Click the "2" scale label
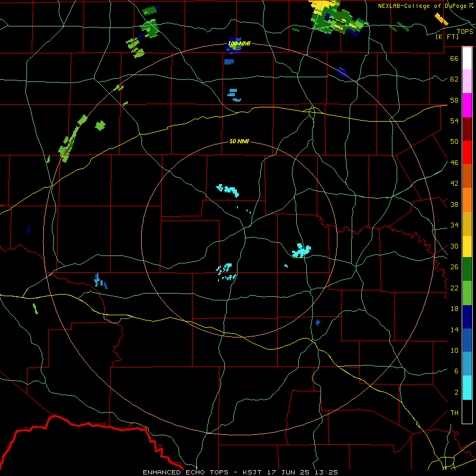Viewport: 476px width, 476px height. tap(456, 392)
